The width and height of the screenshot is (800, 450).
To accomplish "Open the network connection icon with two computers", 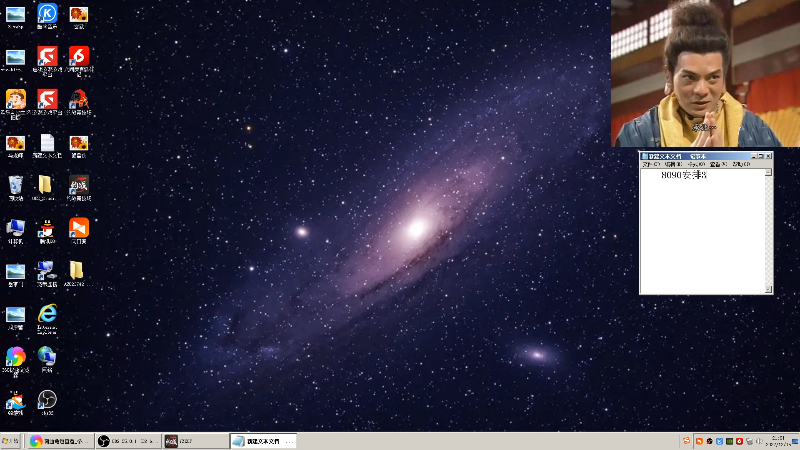I will pyautogui.click(x=47, y=271).
